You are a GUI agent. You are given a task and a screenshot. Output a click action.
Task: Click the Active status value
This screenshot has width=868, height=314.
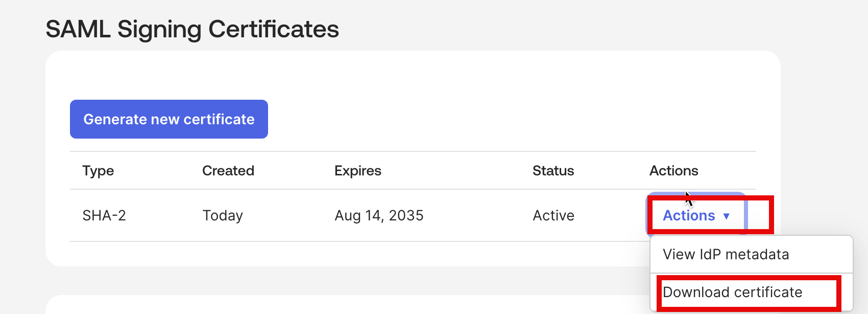(x=553, y=215)
